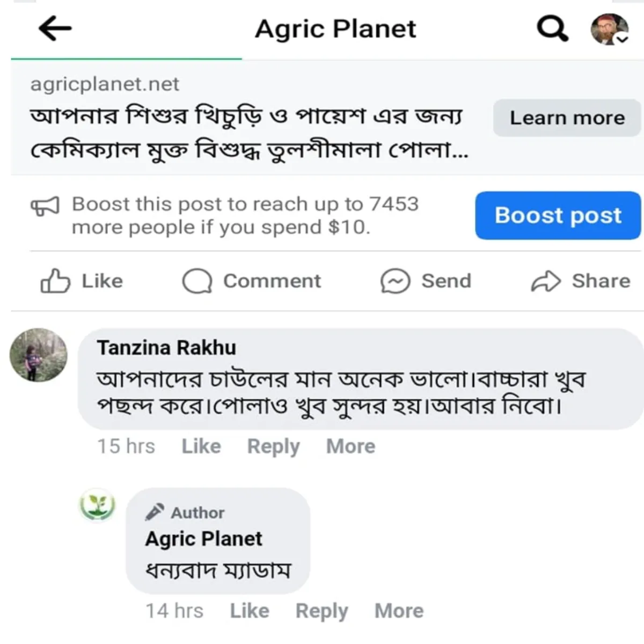Viewport: 644px width, 644px height.
Task: Open the profile avatar account switcher
Action: click(610, 29)
